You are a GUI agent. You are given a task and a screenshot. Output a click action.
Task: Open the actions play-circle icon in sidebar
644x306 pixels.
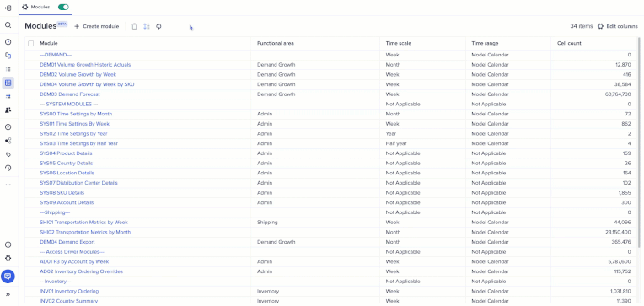pos(8,127)
